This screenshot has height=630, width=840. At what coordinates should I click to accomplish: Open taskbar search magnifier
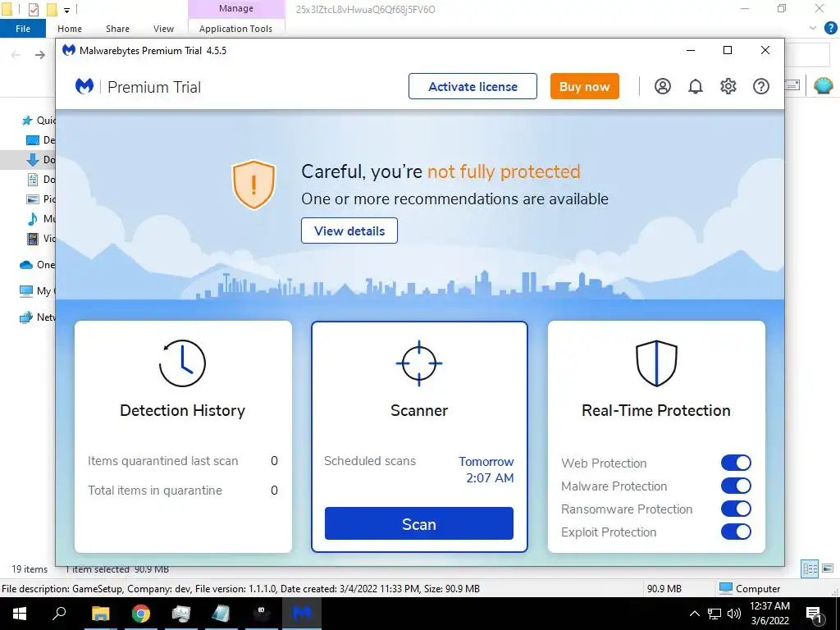tap(59, 613)
